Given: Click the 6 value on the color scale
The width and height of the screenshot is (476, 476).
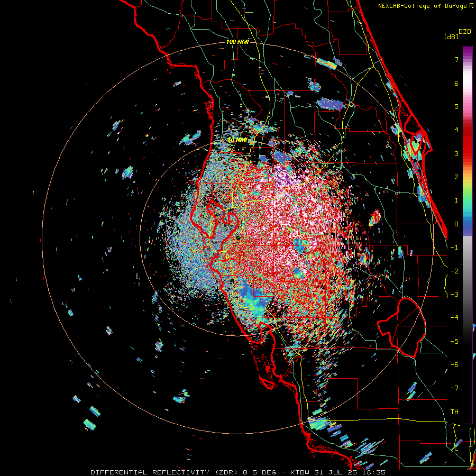Looking at the screenshot, I should tap(456, 83).
